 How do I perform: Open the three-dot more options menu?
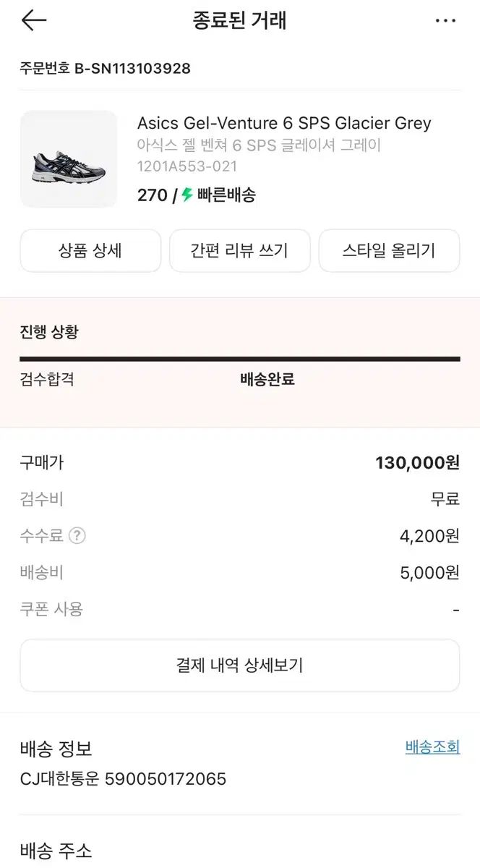445,21
